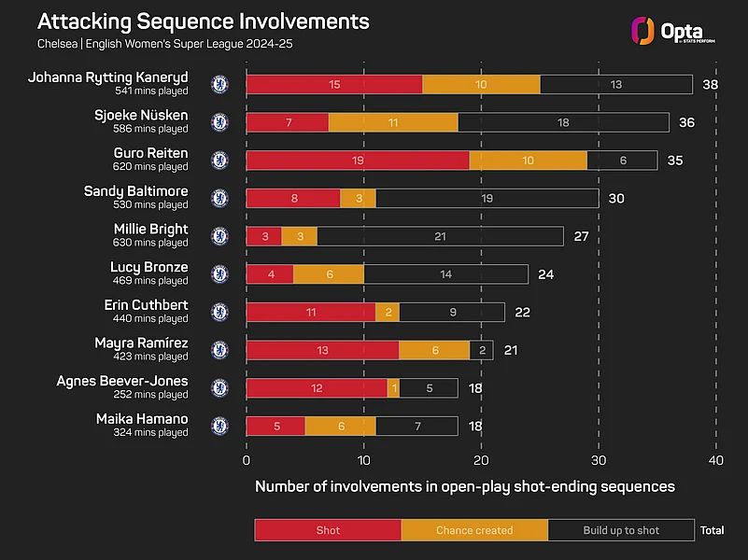This screenshot has height=560, width=748.
Task: Click the Attacking Sequence Involvements title
Action: pyautogui.click(x=204, y=21)
